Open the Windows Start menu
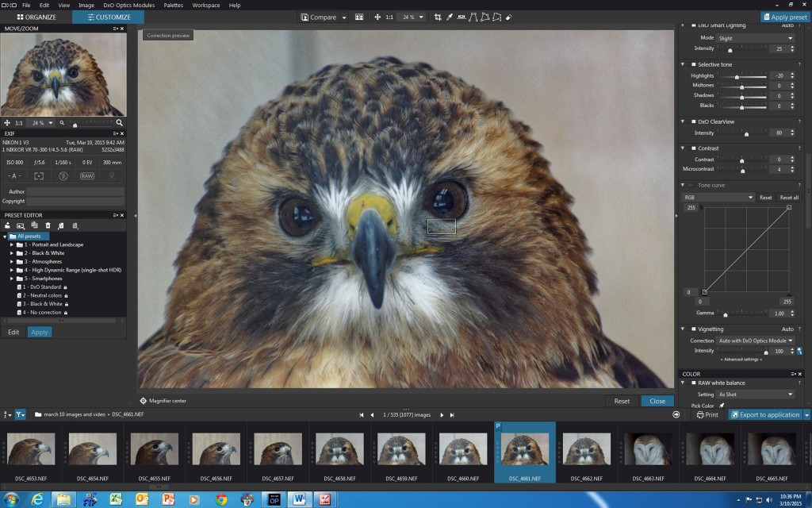 coord(10,500)
